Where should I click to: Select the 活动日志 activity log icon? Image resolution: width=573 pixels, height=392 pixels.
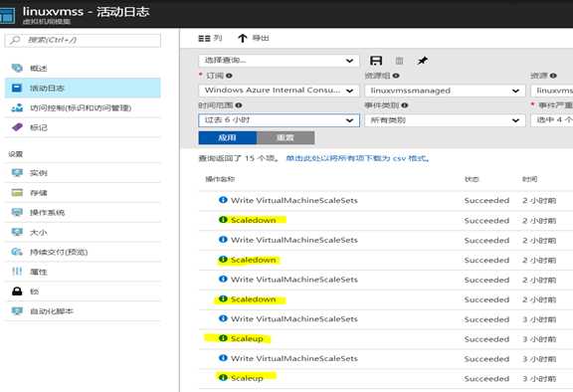coord(17,88)
